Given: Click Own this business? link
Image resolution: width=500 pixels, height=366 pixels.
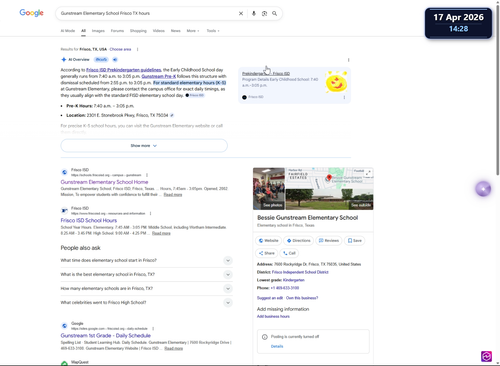Looking at the screenshot, I should 302,298.
